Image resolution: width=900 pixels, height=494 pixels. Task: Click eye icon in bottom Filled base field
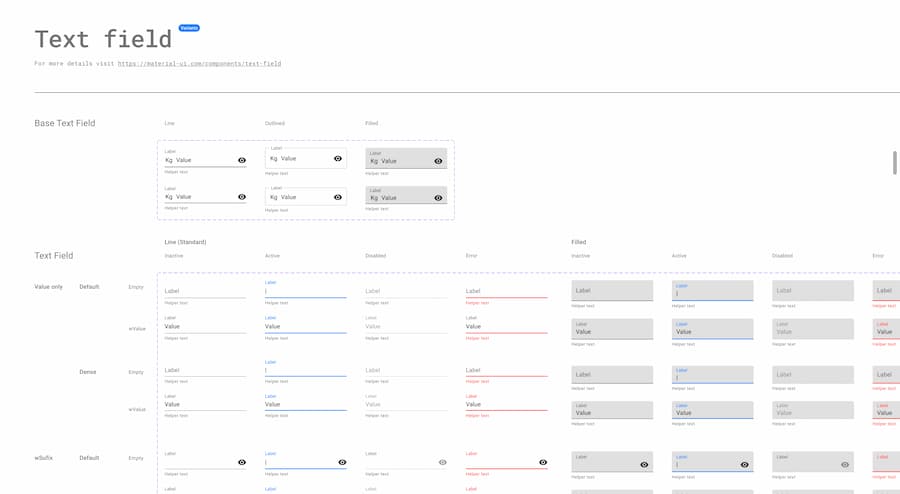[x=438, y=198]
